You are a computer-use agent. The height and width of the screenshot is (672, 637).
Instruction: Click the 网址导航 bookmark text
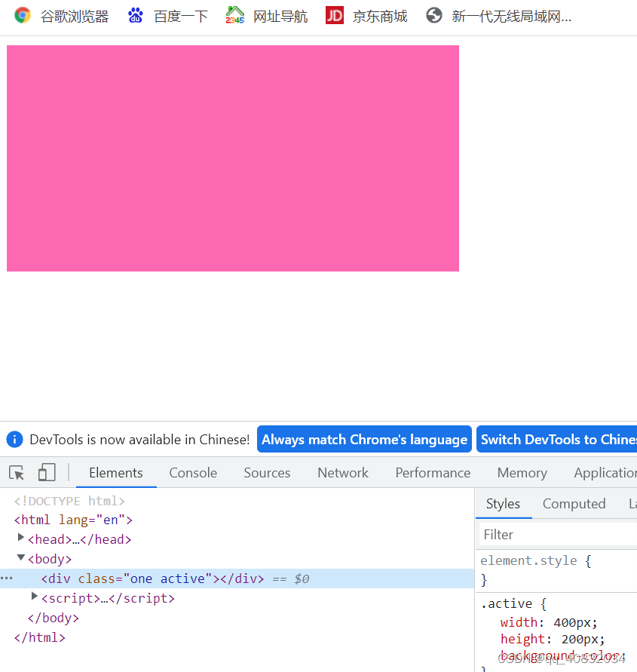(x=280, y=17)
